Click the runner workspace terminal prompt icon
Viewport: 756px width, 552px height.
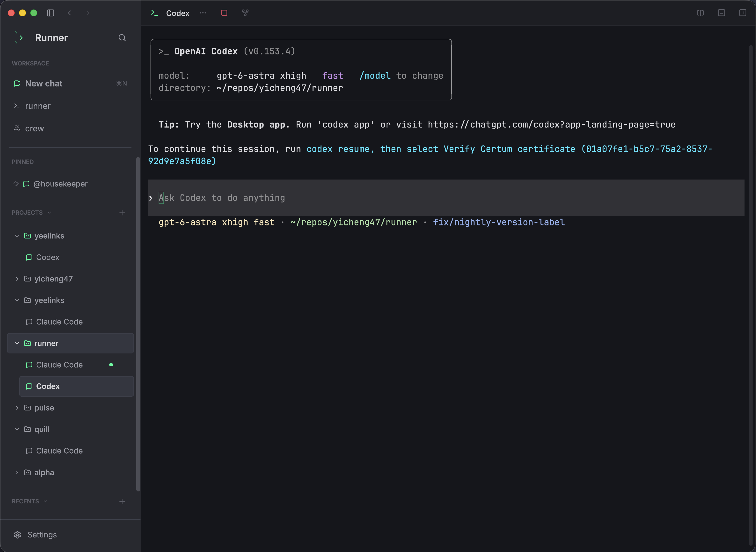[x=17, y=106]
